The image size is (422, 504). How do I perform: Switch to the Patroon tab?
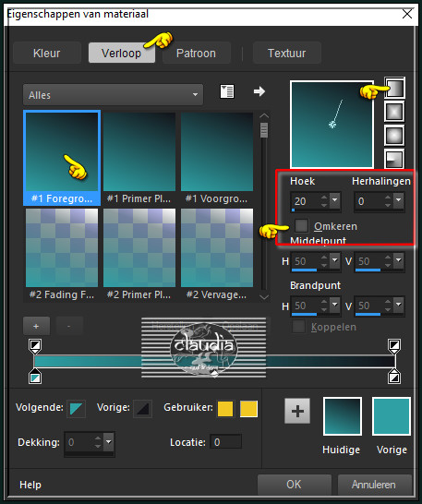point(196,53)
